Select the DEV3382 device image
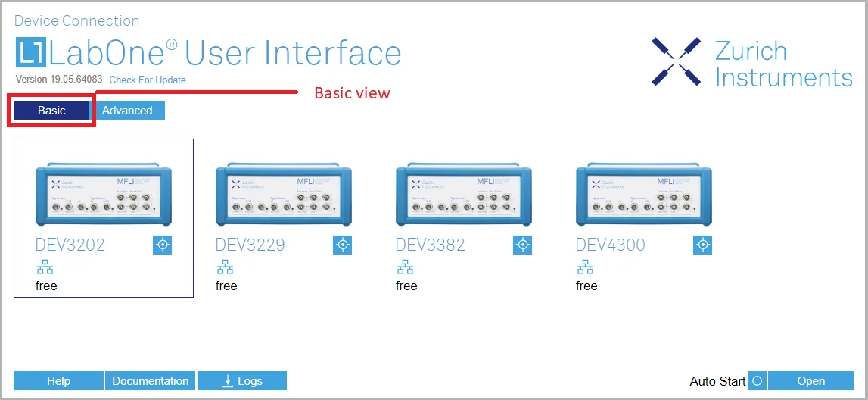This screenshot has width=868, height=400. click(464, 194)
